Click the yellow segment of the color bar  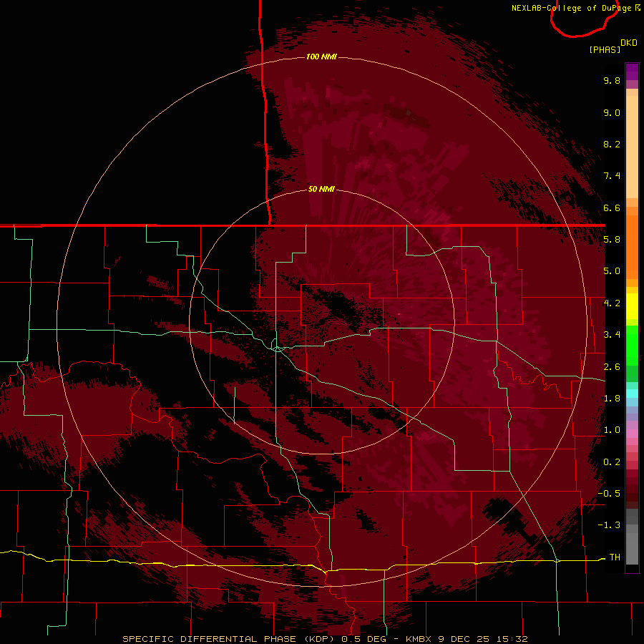(x=632, y=306)
